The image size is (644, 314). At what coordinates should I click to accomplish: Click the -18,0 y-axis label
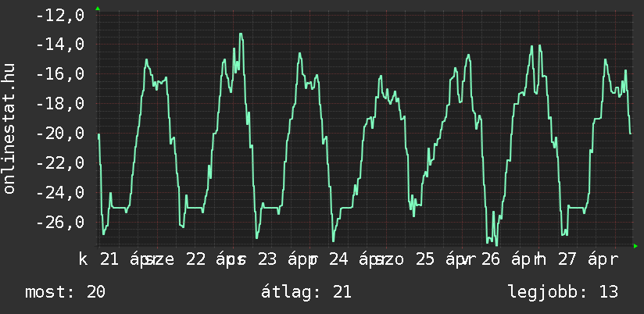[60, 104]
